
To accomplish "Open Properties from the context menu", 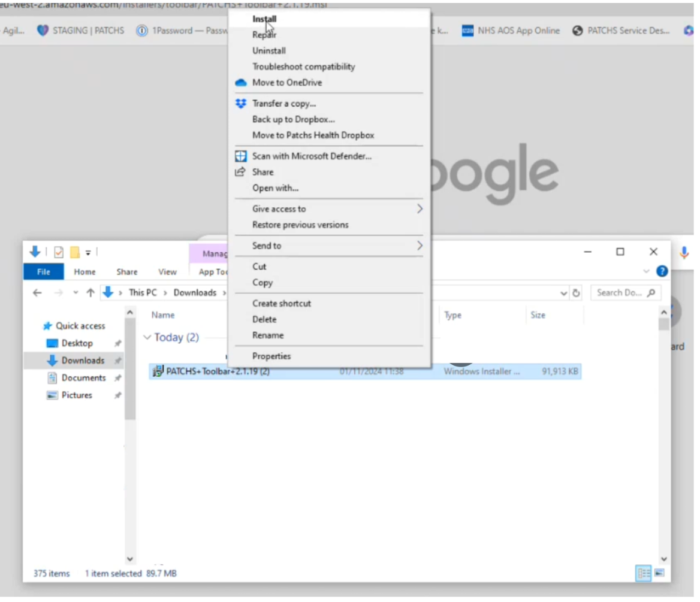I will click(x=271, y=356).
